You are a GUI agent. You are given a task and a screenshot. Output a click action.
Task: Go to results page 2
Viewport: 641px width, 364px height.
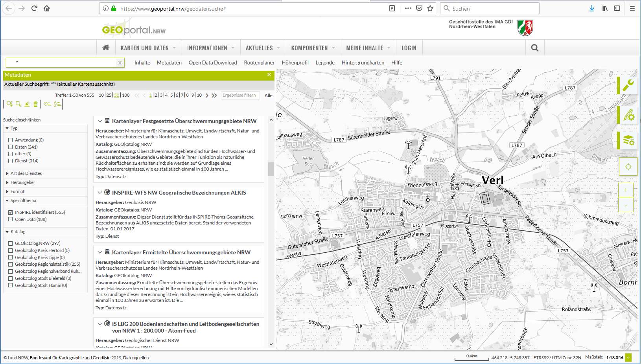[156, 95]
